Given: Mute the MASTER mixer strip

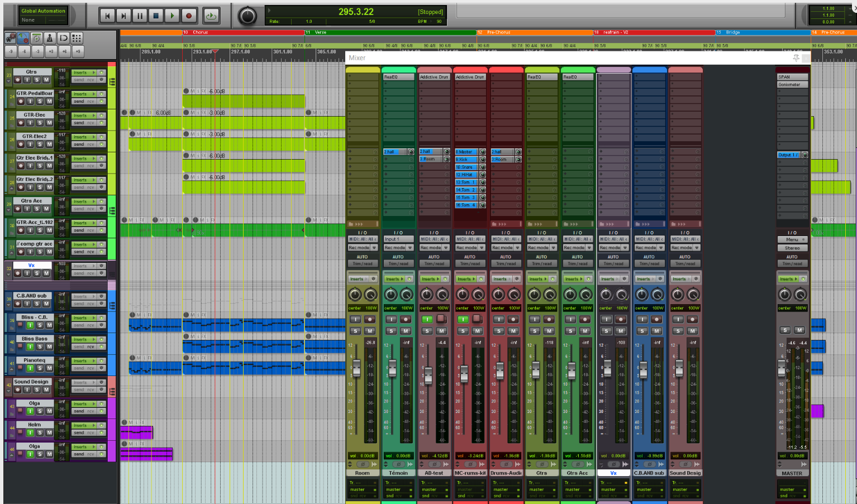Looking at the screenshot, I should [799, 330].
